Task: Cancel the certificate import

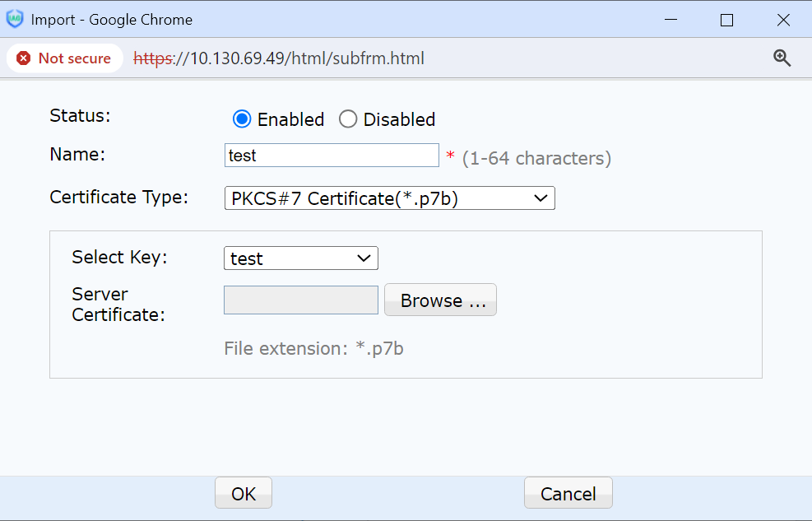Action: [x=568, y=494]
